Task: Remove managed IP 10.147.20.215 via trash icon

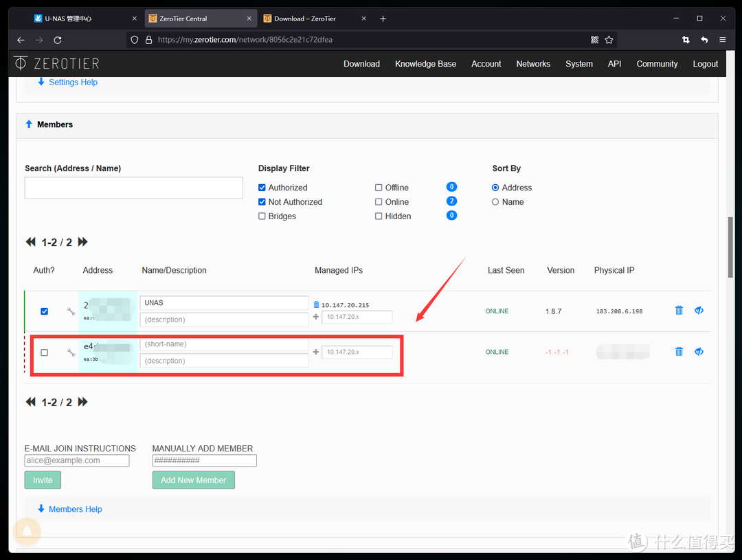Action: tap(316, 304)
